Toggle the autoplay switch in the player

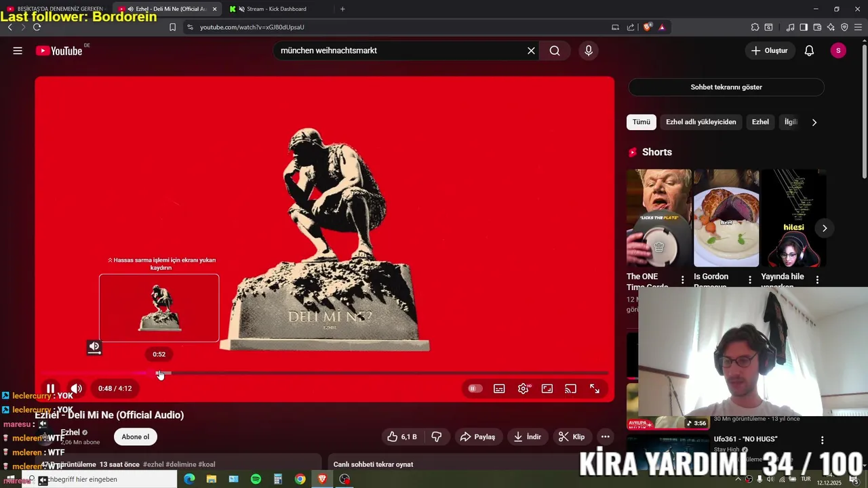(475, 388)
